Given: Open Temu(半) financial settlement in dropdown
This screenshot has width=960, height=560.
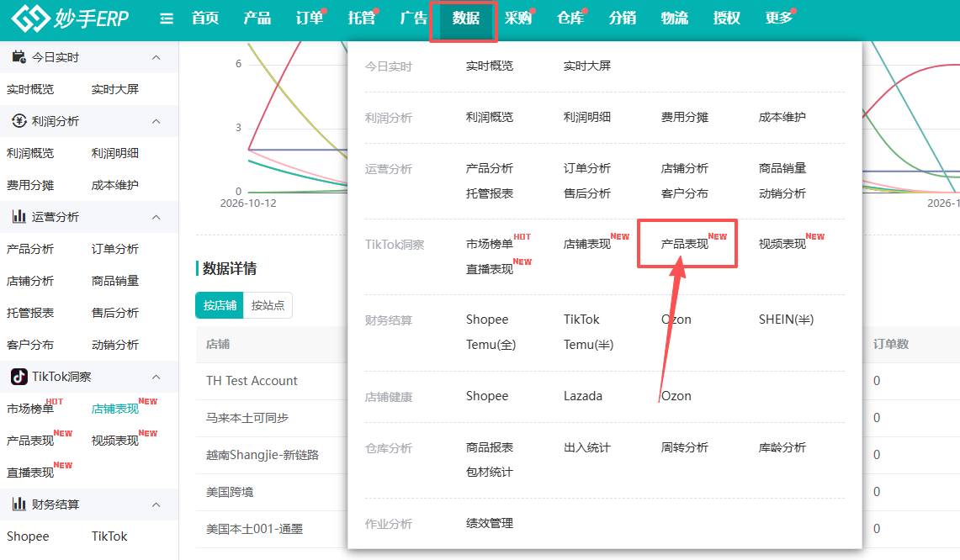Looking at the screenshot, I should [x=588, y=345].
